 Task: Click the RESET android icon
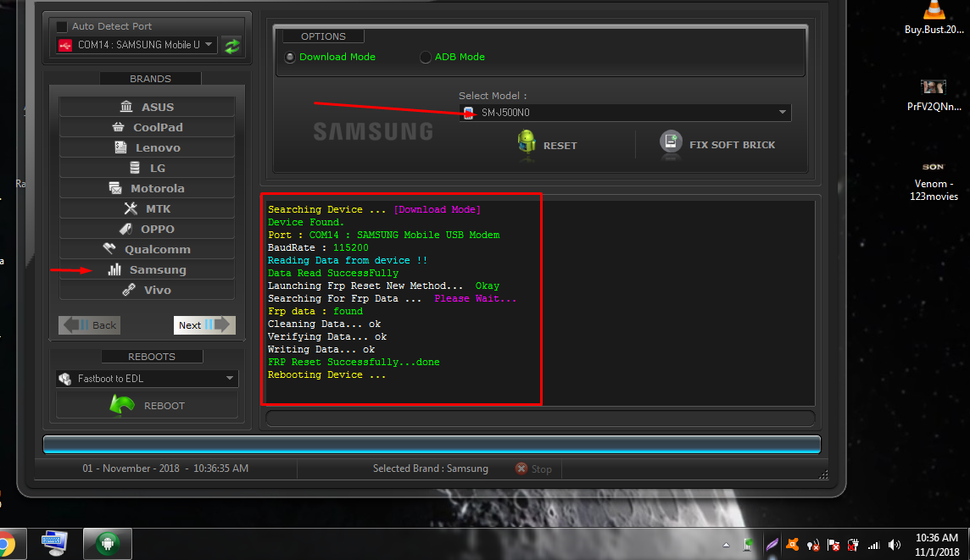[x=527, y=143]
